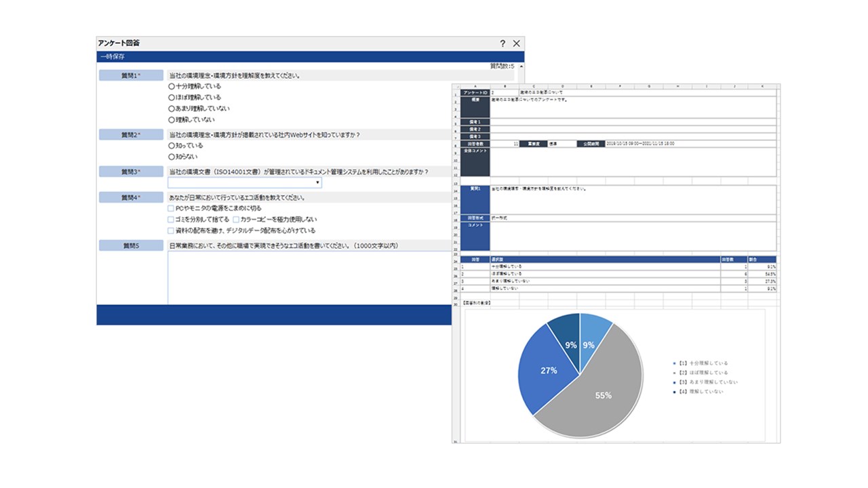Click the 【回答別の割合】 chart heading
This screenshot has width=868, height=488.
pyautogui.click(x=475, y=302)
